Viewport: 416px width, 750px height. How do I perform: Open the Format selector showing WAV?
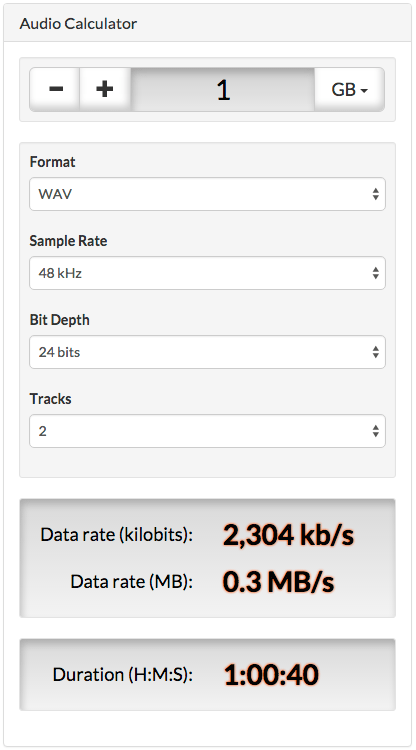[208, 194]
